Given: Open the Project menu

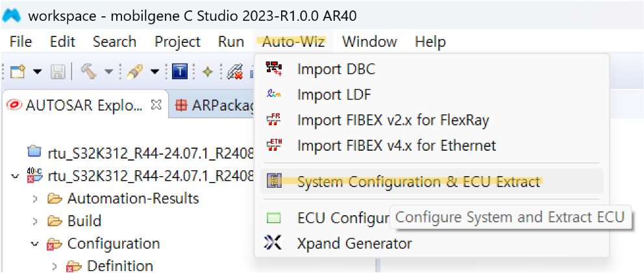Looking at the screenshot, I should pyautogui.click(x=177, y=42).
